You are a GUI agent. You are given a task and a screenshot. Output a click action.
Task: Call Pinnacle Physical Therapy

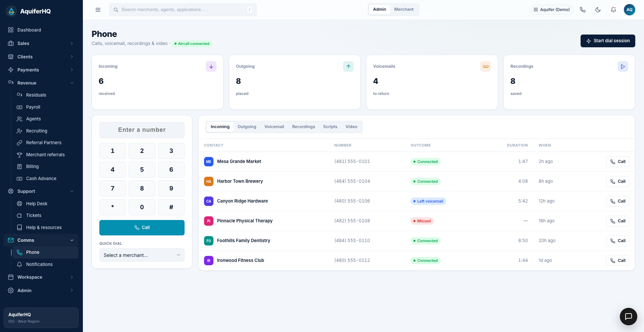617,221
